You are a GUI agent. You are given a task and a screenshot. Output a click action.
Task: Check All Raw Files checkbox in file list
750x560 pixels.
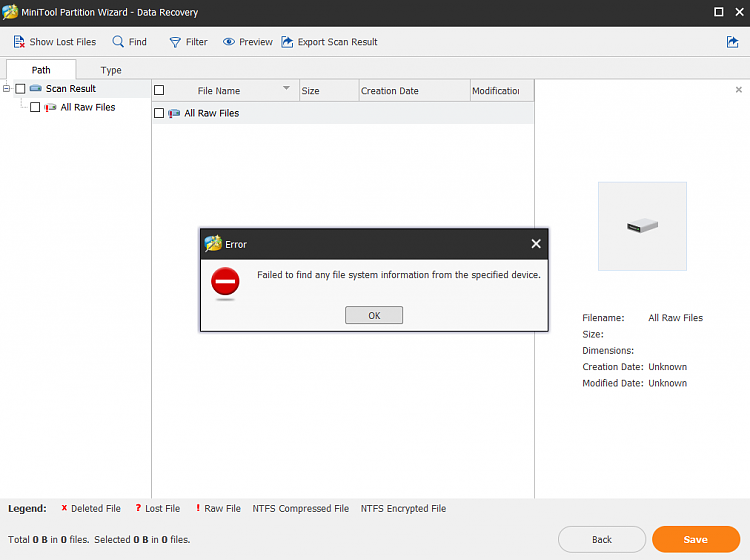159,113
